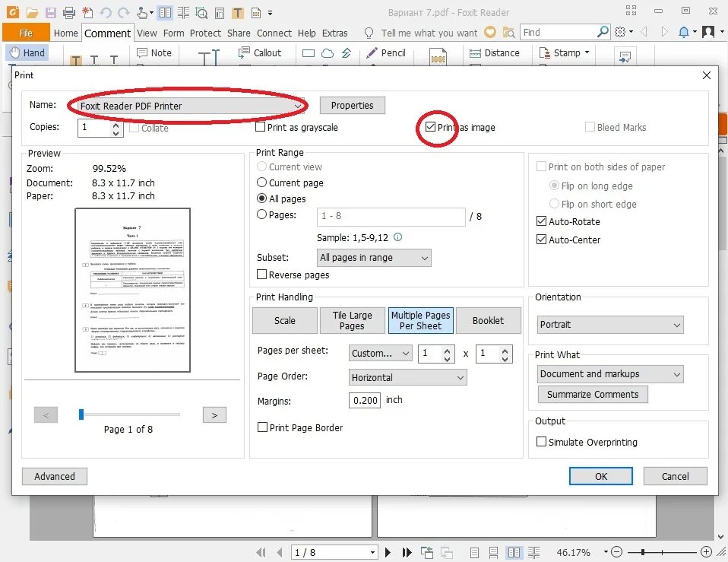This screenshot has width=728, height=562.
Task: Click the Undo arrow icon
Action: 106,12
